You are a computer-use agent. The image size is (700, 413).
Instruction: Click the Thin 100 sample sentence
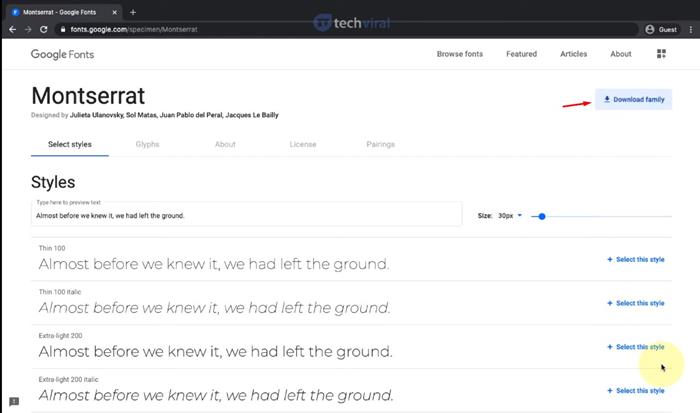[x=214, y=264]
